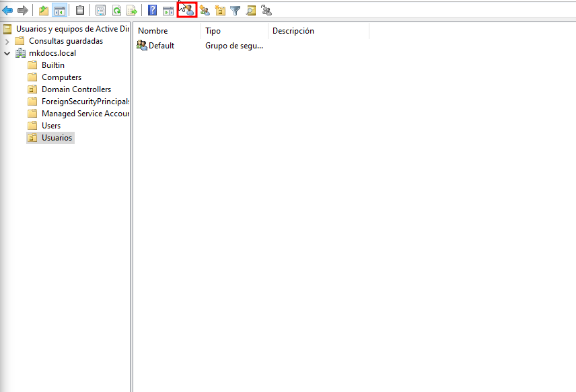Toggle the show/hide console tree button
This screenshot has height=392, width=576.
pos(59,10)
